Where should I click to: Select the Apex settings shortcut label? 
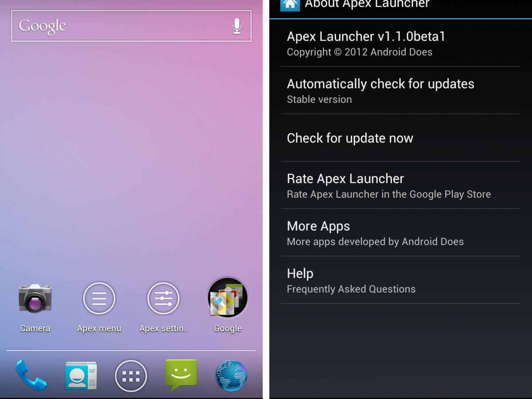coord(163,328)
